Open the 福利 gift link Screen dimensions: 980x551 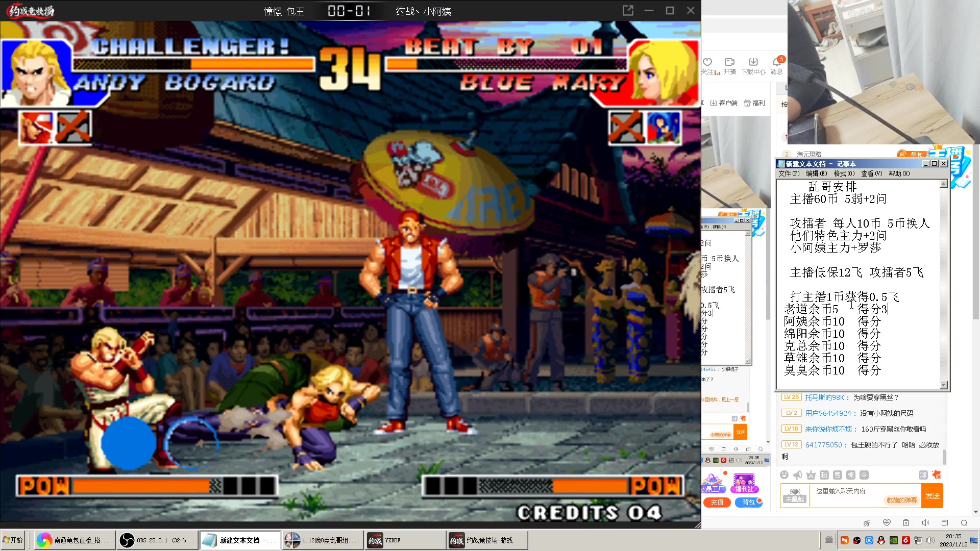pos(754,103)
